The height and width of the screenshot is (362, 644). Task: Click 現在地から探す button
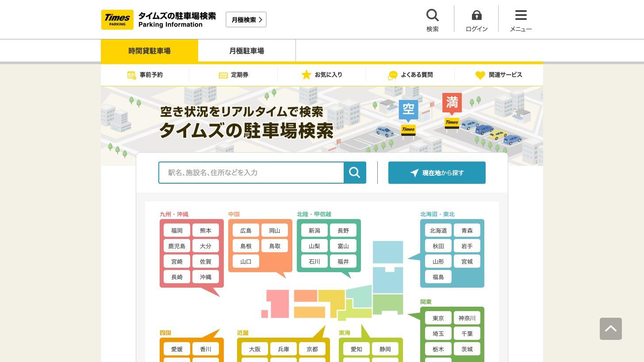437,173
